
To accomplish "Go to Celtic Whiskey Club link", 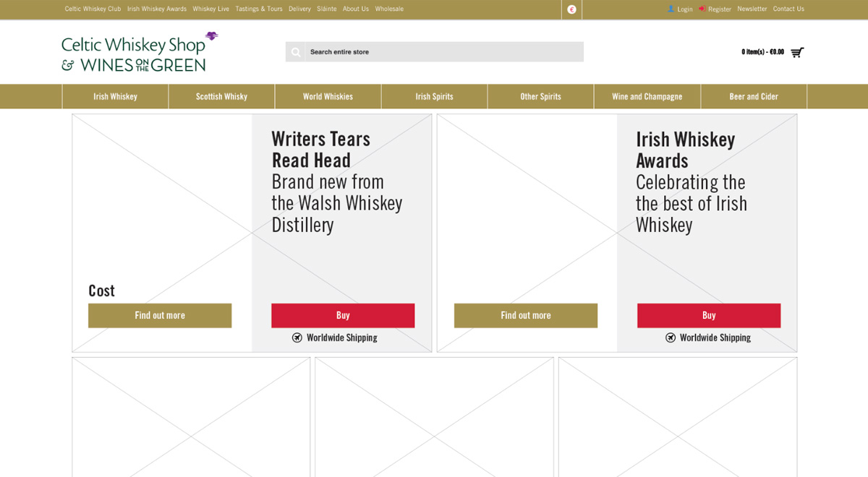I will pos(93,9).
